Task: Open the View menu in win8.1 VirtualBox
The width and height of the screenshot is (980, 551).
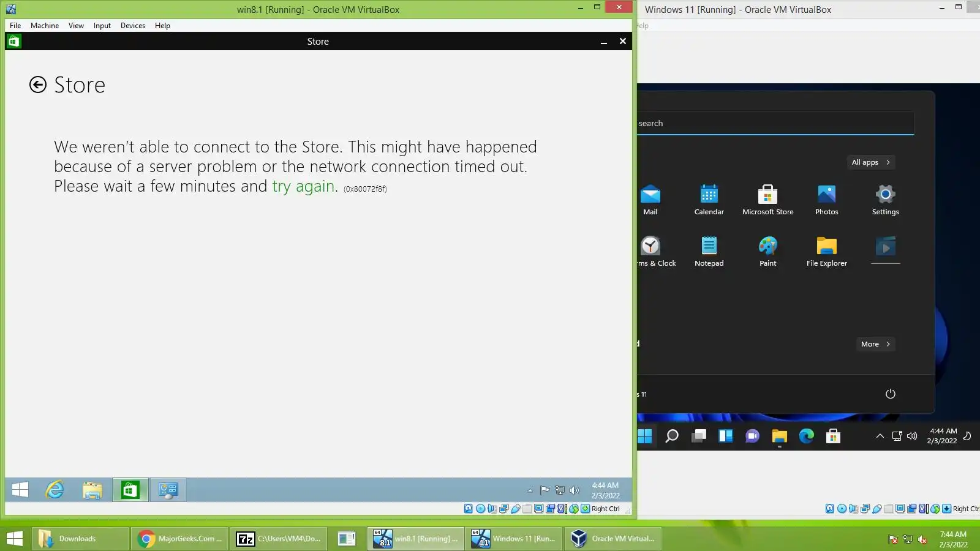Action: point(76,26)
